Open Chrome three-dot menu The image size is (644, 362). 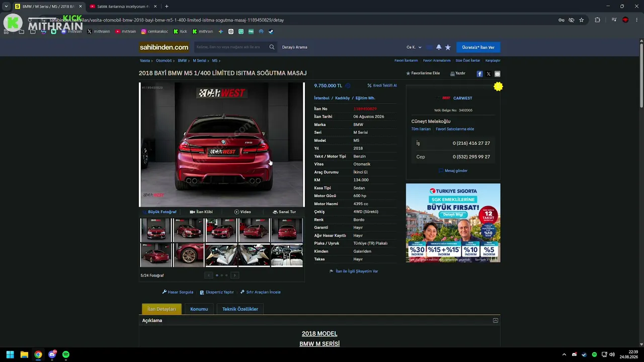click(636, 20)
